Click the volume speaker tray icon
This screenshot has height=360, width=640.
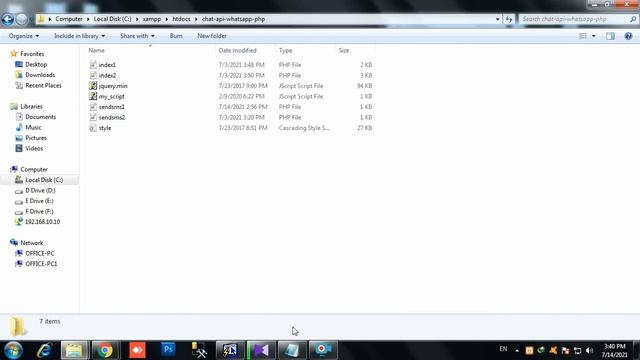[x=589, y=350]
